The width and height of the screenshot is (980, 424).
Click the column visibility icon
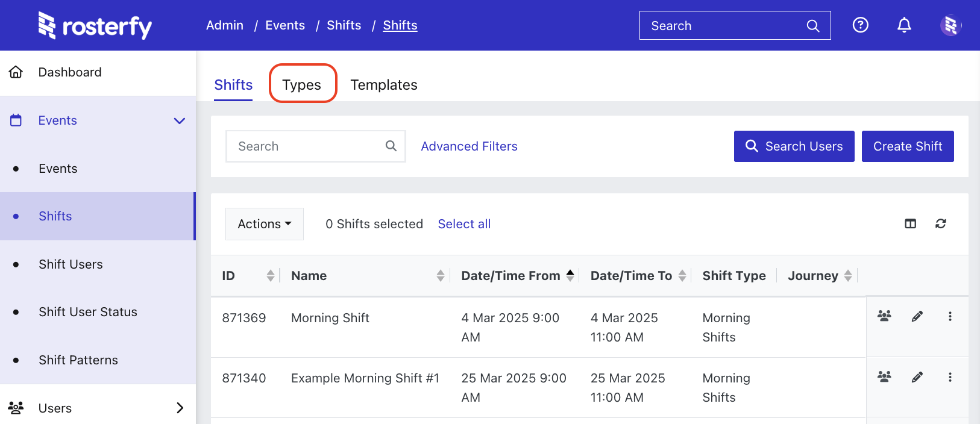point(910,224)
